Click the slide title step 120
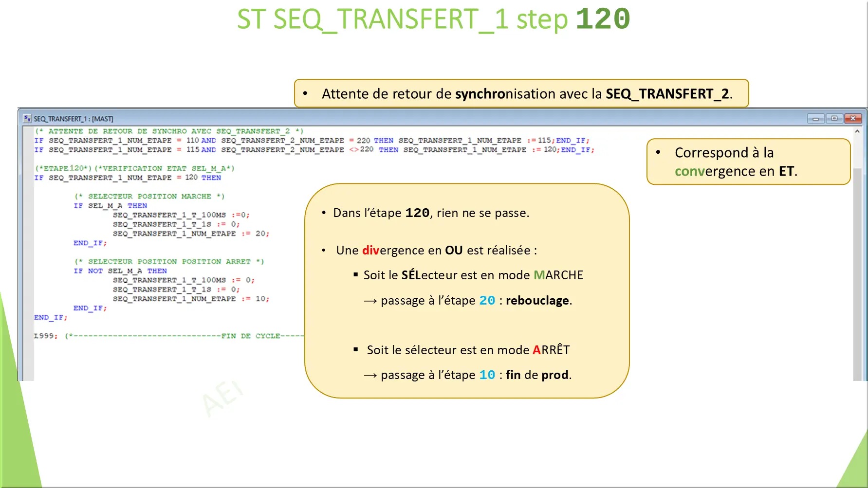This screenshot has width=868, height=488. [x=433, y=19]
